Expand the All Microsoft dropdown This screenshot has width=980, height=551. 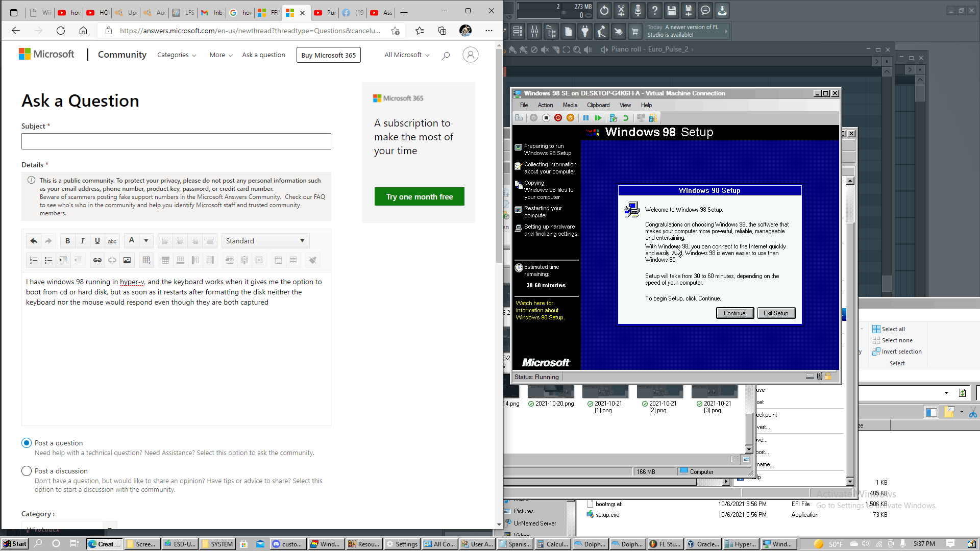click(x=407, y=55)
